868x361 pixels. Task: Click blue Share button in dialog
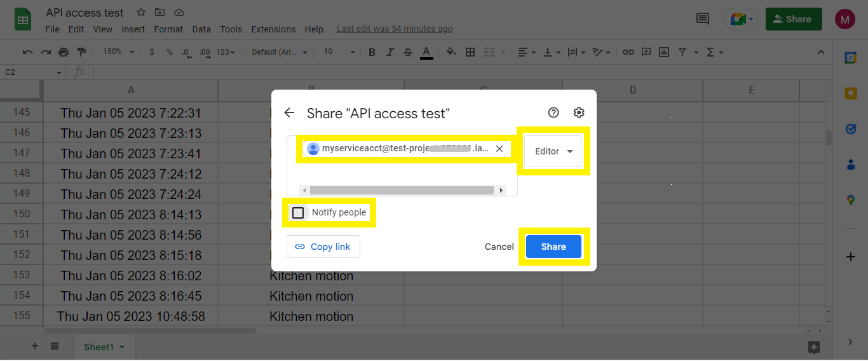553,247
